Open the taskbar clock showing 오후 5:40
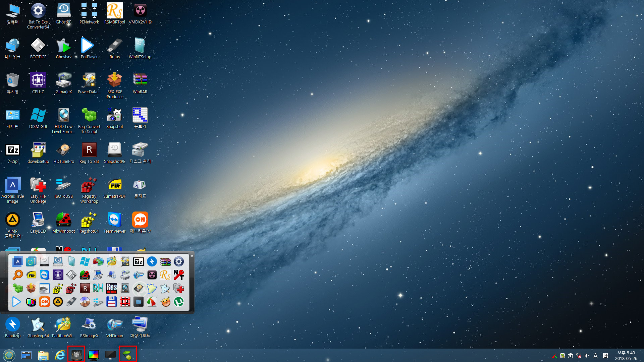This screenshot has height=362, width=644. pos(626,355)
